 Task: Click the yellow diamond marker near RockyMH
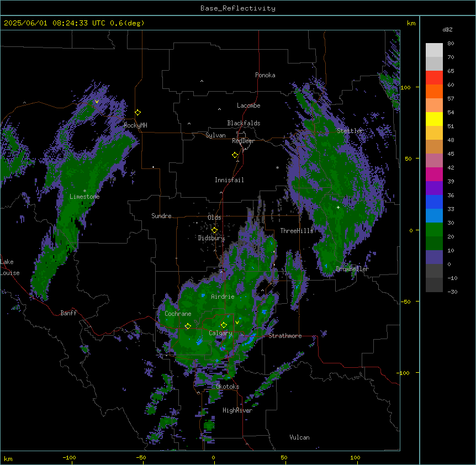[138, 113]
